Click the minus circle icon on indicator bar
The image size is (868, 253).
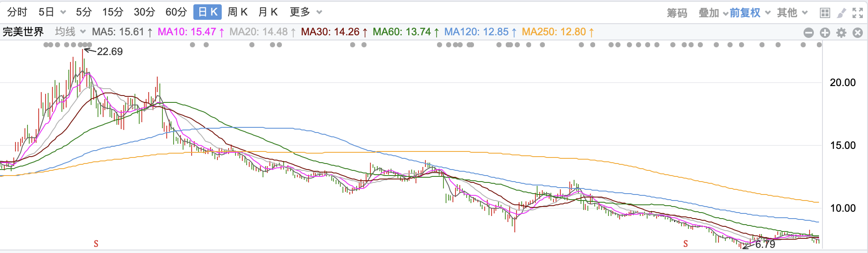click(809, 33)
